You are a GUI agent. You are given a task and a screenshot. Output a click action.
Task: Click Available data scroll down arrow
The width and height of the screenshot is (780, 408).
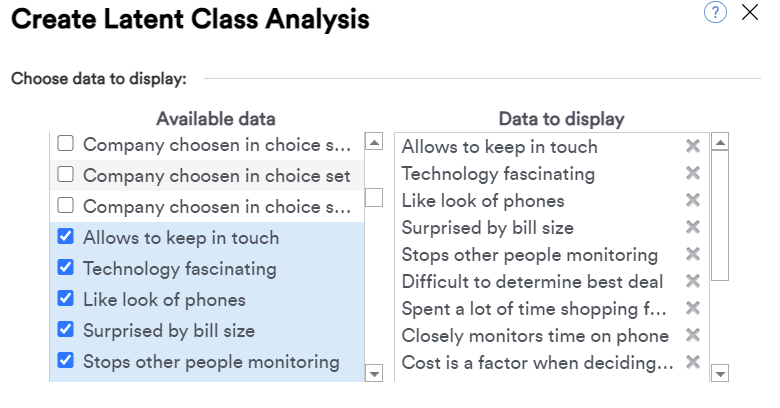pyautogui.click(x=374, y=373)
